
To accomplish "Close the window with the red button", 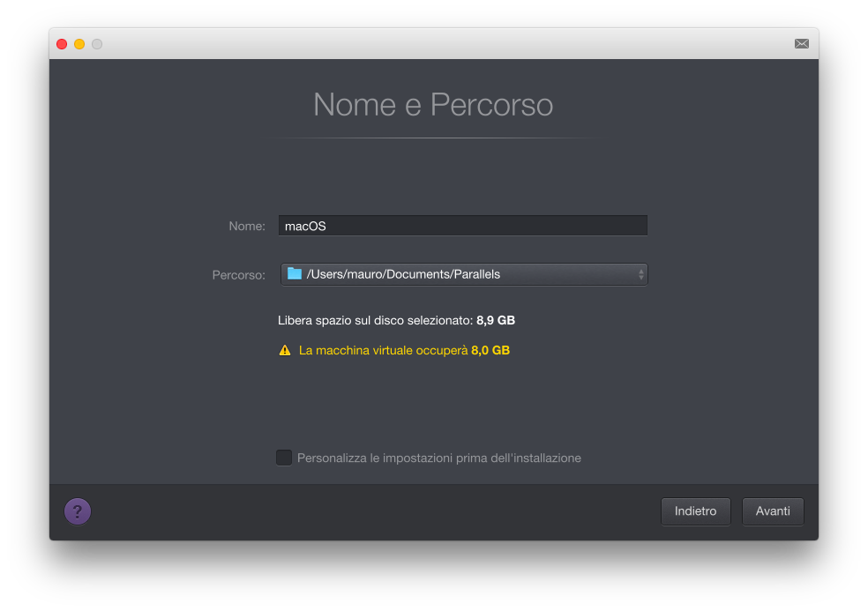I will coord(62,44).
